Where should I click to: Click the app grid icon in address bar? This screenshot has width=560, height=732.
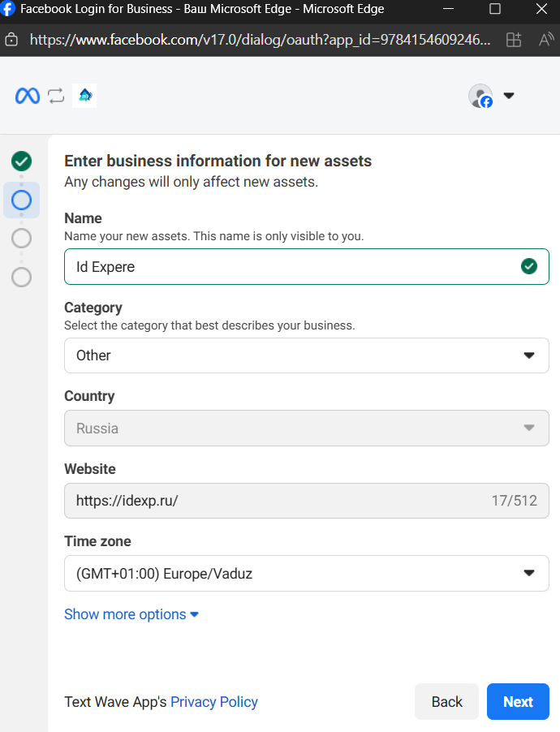513,39
